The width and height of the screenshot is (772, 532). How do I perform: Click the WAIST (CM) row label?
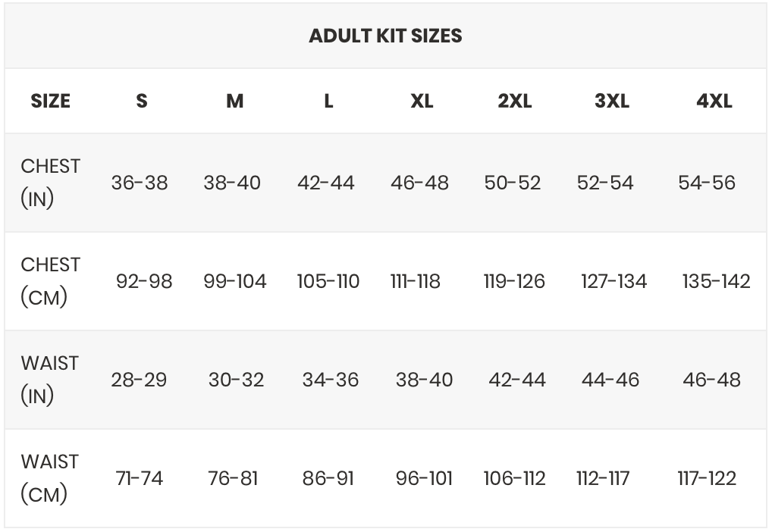tap(49, 478)
